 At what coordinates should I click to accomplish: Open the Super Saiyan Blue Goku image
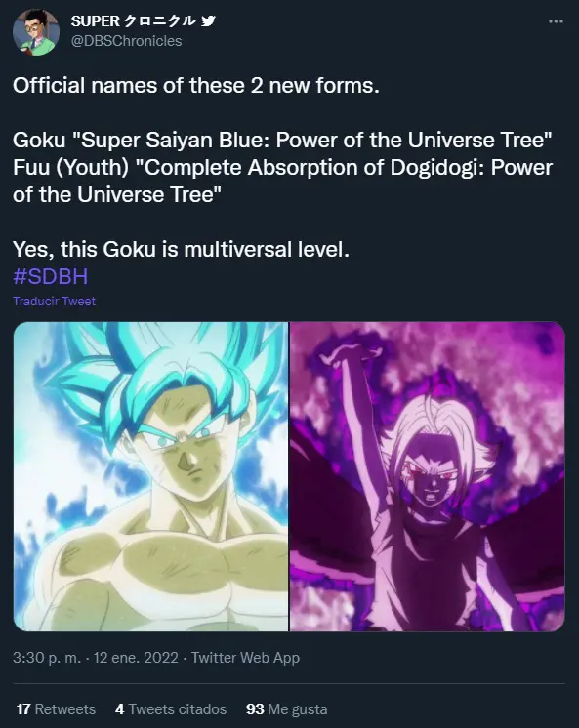pos(150,476)
